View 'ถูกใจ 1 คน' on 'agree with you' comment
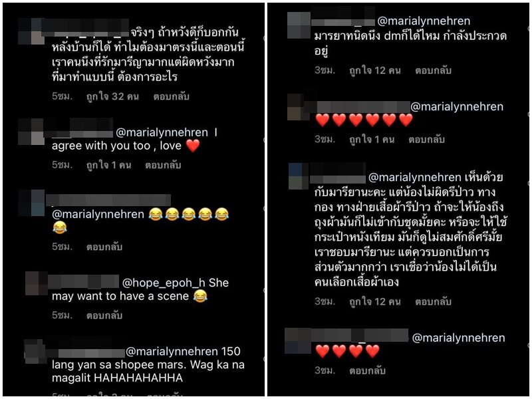This screenshot has width=532, height=399. pyautogui.click(x=108, y=165)
